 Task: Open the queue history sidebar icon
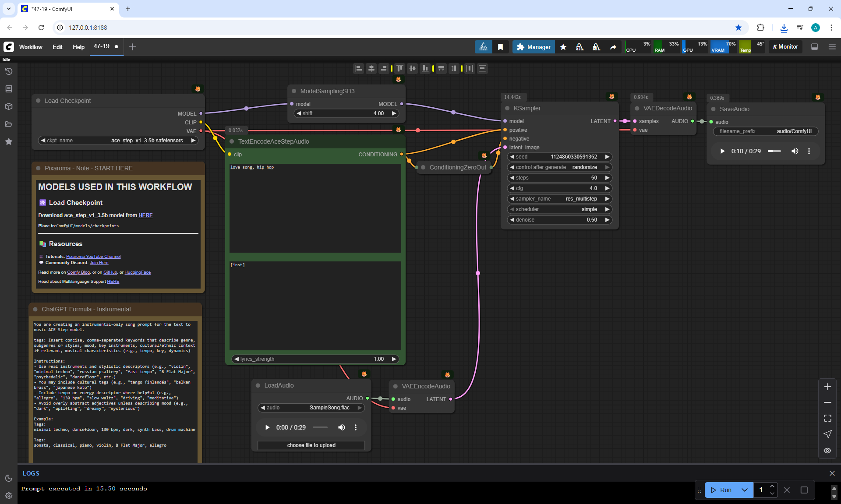(8, 71)
